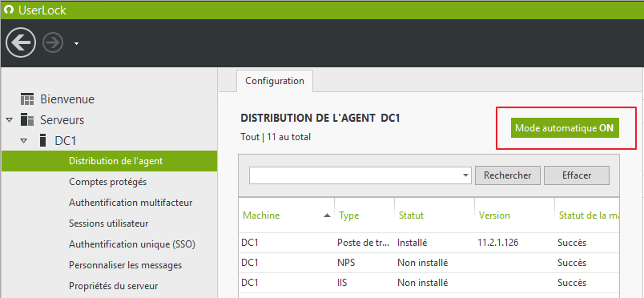Go back with the back arrow
644x298 pixels.
21,42
